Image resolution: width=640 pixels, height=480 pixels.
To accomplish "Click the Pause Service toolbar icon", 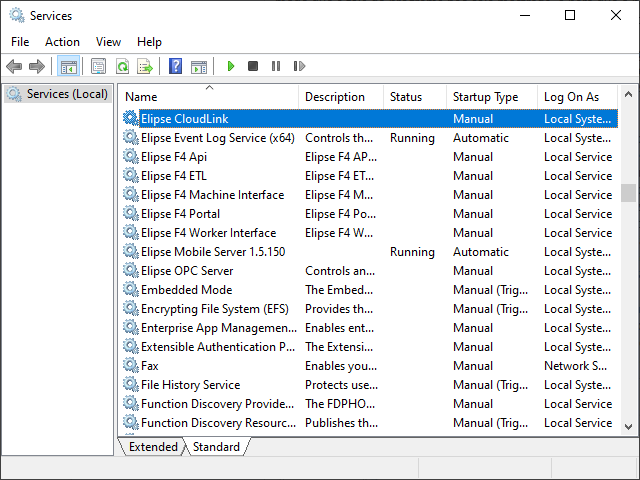I will coord(276,66).
